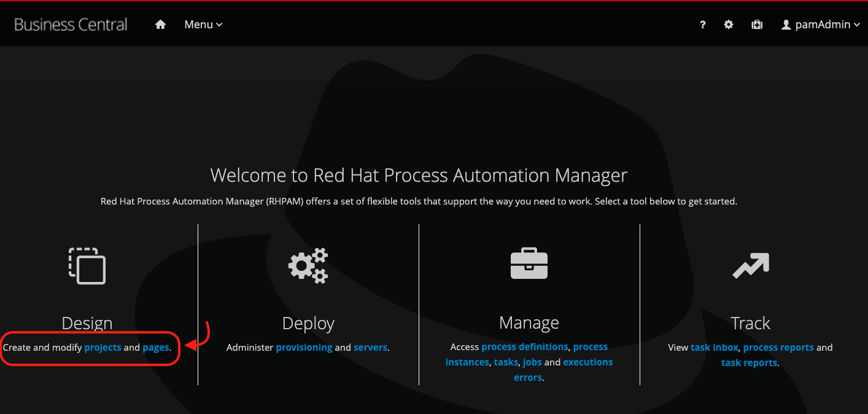The image size is (868, 414).
Task: Click the Business Central logo
Action: point(71,25)
